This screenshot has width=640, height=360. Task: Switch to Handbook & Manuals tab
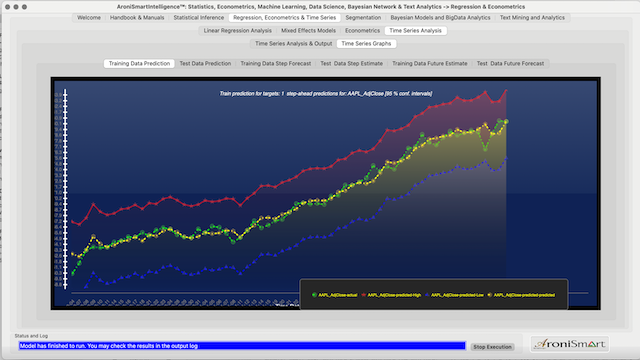click(137, 18)
